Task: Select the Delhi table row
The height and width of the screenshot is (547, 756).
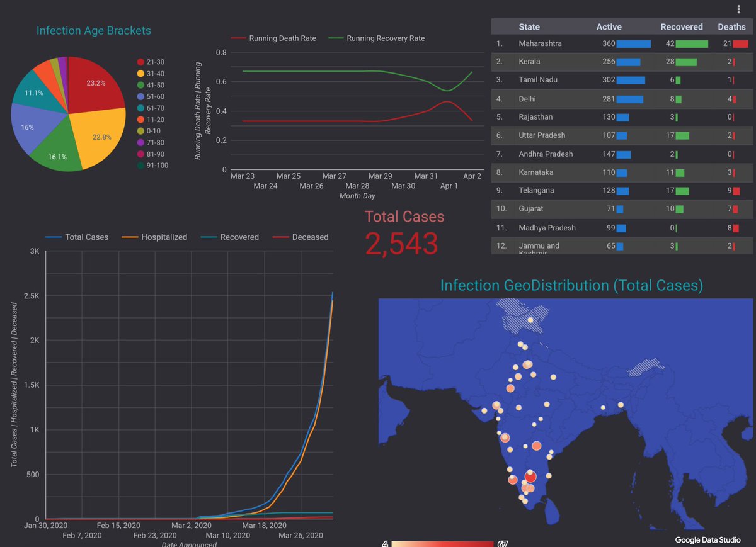Action: [622, 99]
